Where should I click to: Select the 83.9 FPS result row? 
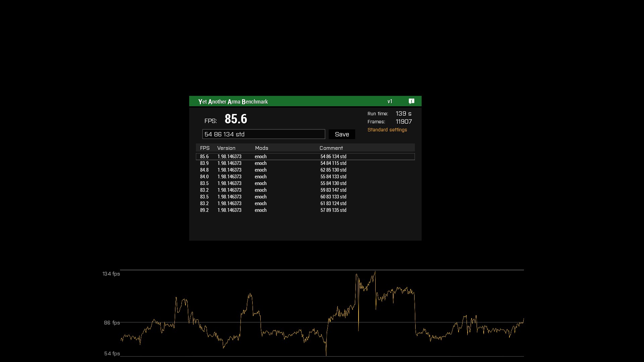point(305,163)
